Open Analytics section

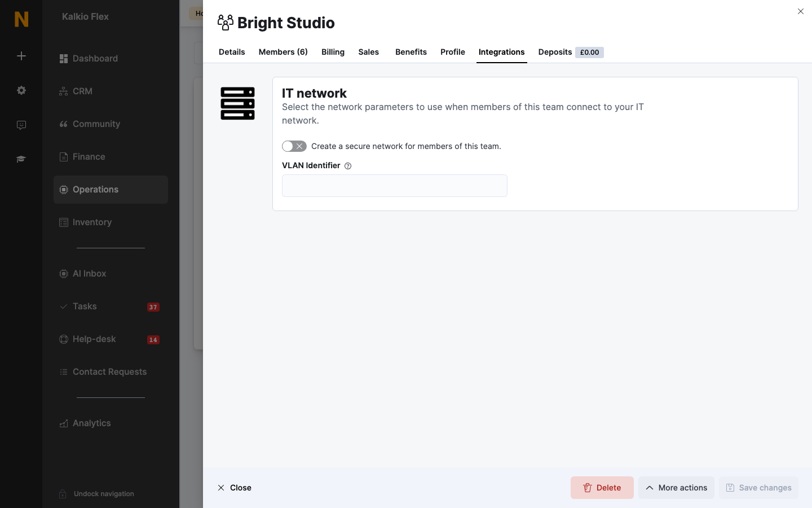(111, 423)
